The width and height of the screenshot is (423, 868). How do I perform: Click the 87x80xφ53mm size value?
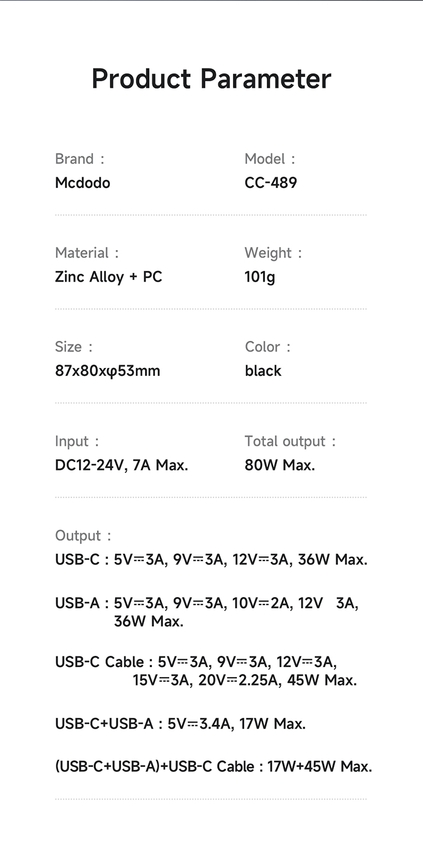click(x=107, y=371)
